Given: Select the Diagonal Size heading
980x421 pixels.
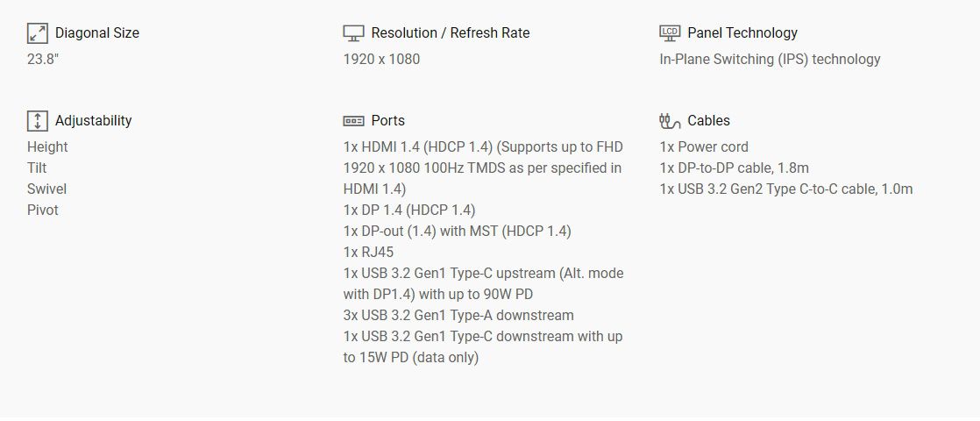Looking at the screenshot, I should [97, 33].
